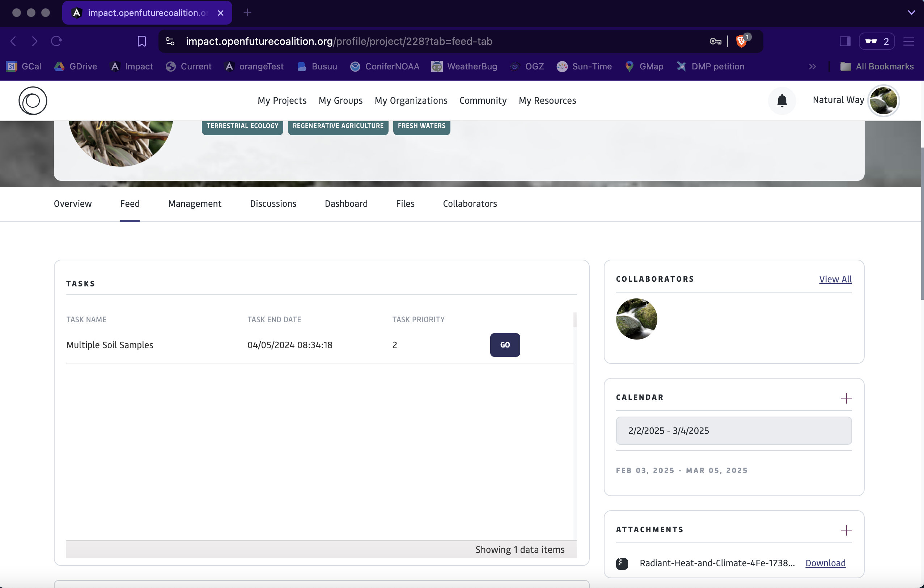The height and width of the screenshot is (588, 924).
Task: Expand the hidden bookmarks chevron
Action: click(812, 66)
